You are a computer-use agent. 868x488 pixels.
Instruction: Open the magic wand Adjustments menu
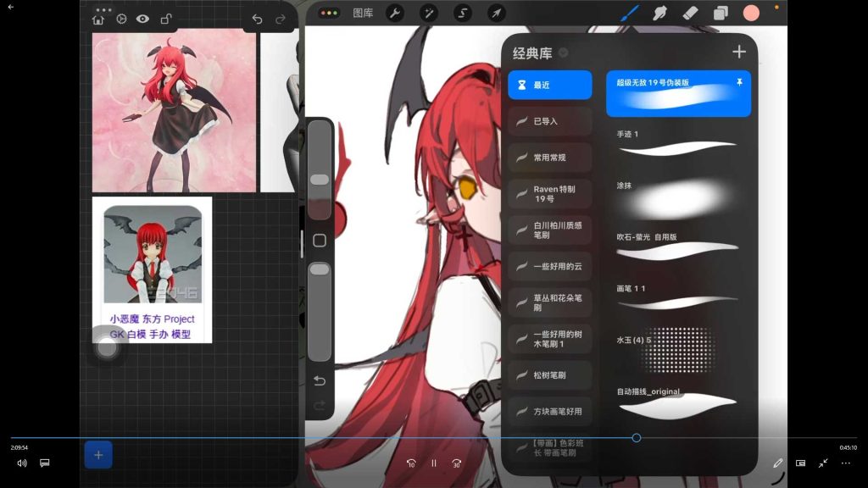tap(428, 14)
